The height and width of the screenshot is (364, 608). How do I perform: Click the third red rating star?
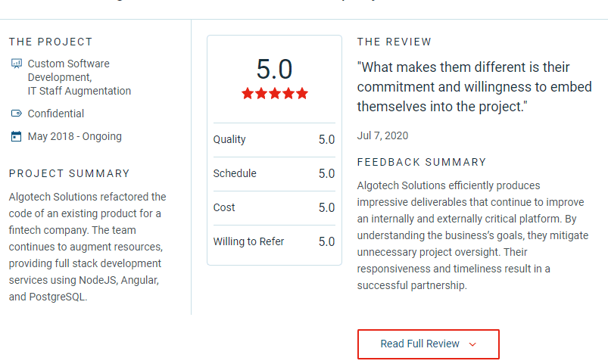[x=275, y=93]
